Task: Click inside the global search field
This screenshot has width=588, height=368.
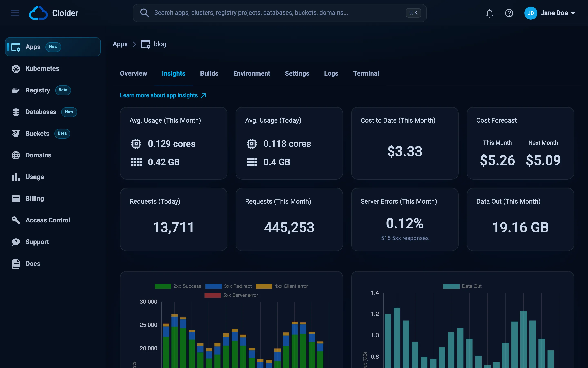Action: (x=280, y=13)
